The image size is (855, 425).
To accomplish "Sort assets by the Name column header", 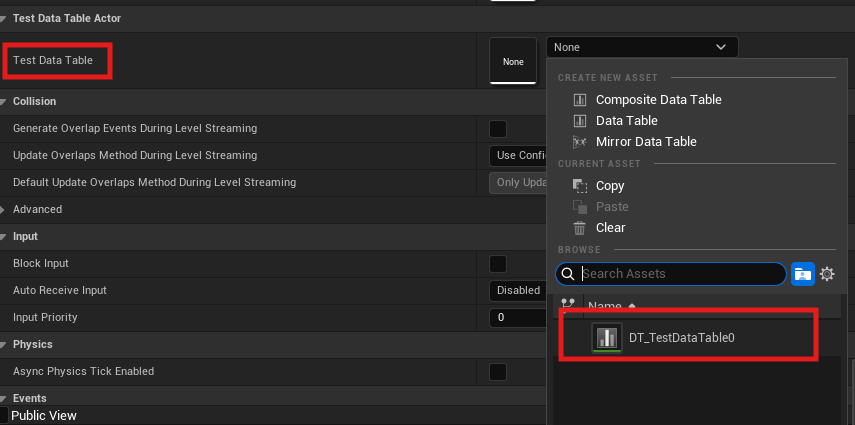I will (605, 306).
